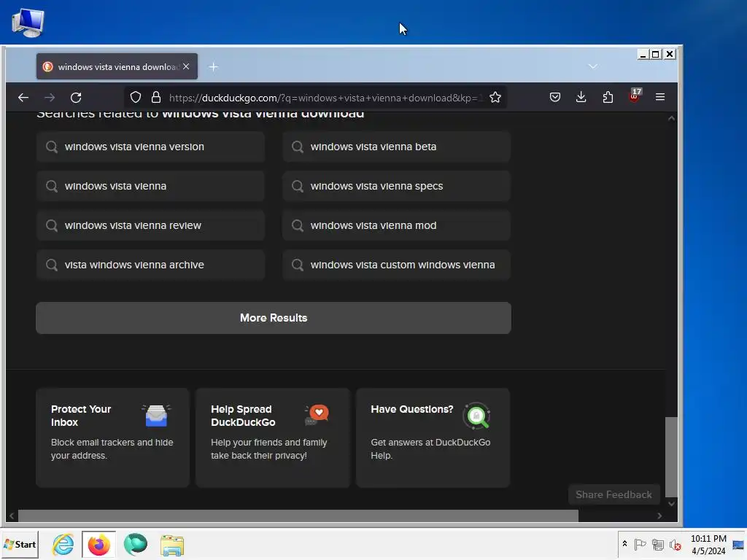Open the Help Spread DuckDuckGo card
Image resolution: width=747 pixels, height=560 pixels.
(x=273, y=438)
